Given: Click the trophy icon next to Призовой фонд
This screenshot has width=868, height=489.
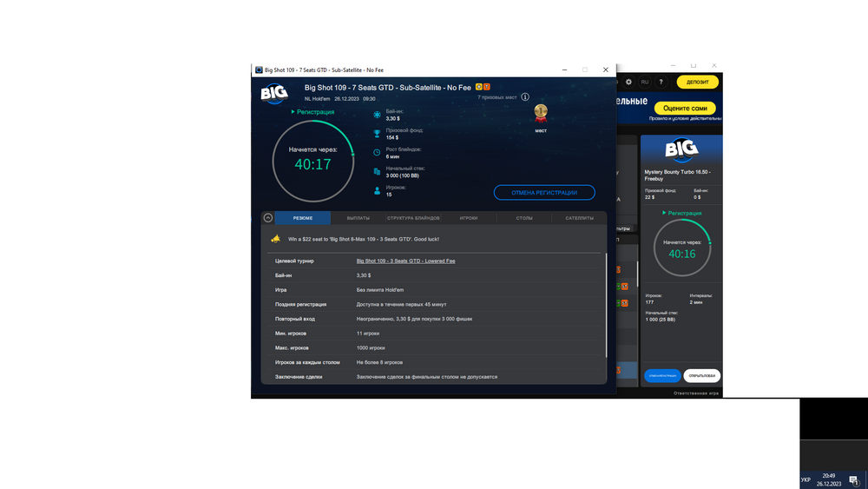Looking at the screenshot, I should point(377,134).
